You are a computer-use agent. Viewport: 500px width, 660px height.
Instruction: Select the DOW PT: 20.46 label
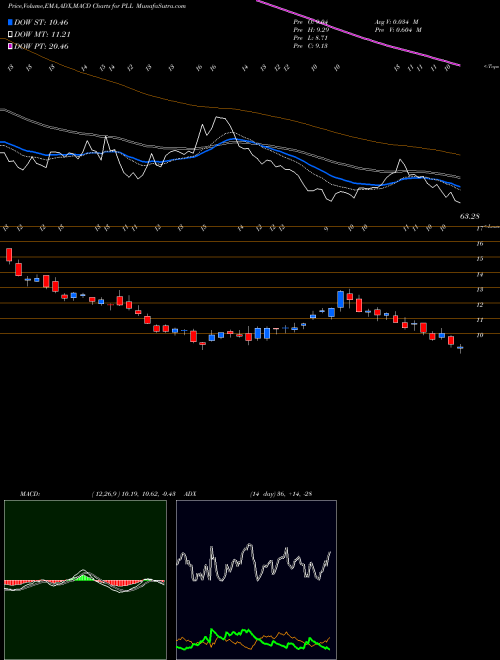(x=41, y=46)
